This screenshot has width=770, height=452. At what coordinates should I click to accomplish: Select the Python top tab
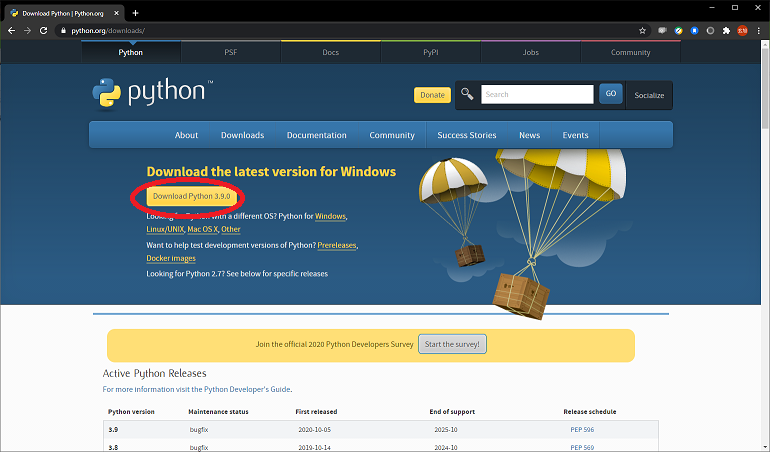tap(131, 52)
